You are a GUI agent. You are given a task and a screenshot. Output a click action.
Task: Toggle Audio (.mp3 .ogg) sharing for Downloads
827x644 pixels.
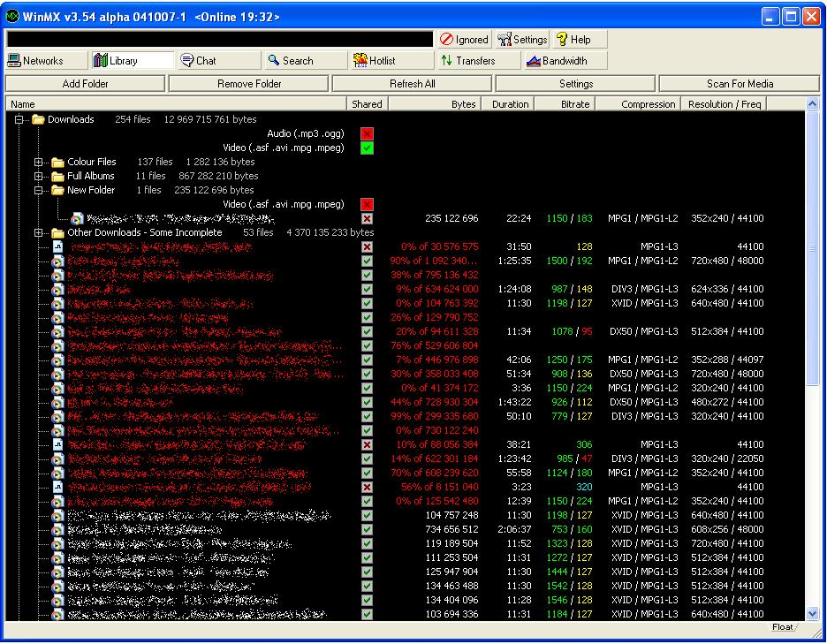(x=367, y=134)
